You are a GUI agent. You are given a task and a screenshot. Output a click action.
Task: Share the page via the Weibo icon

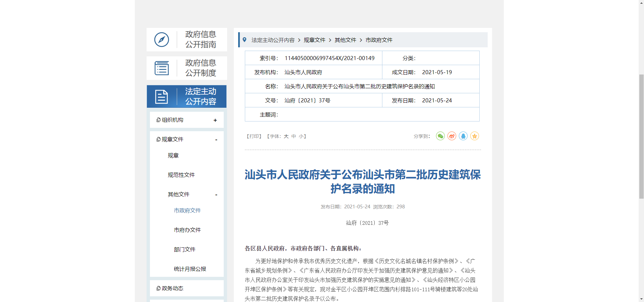pos(452,136)
